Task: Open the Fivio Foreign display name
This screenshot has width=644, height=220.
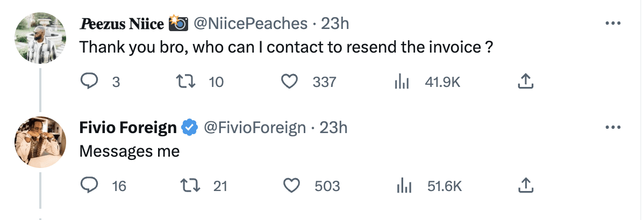Action: click(128, 128)
